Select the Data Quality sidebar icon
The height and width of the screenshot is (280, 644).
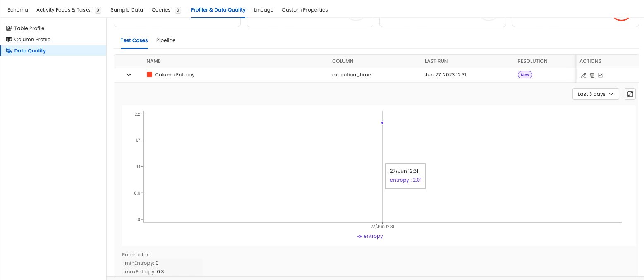tap(9, 50)
